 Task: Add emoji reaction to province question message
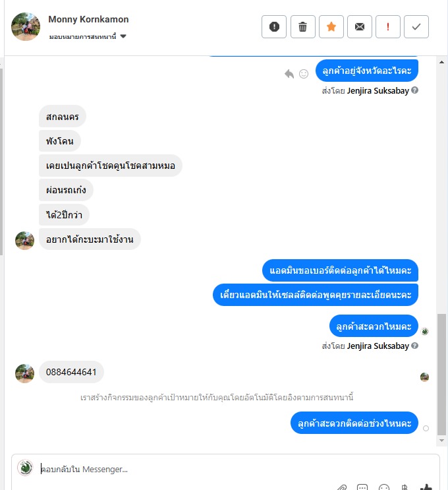[304, 74]
